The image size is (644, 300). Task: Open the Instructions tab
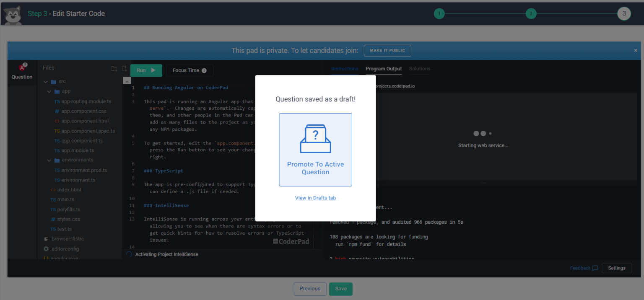coord(345,68)
